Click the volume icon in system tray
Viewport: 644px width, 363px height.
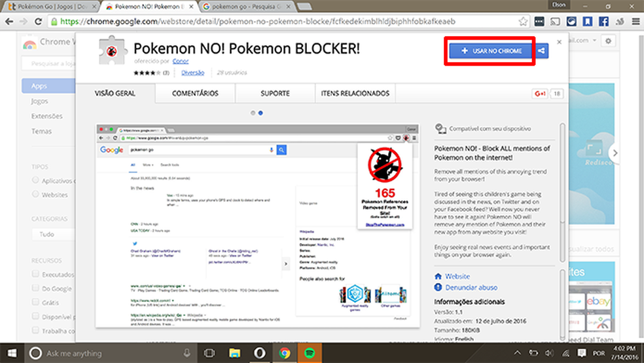pos(549,353)
